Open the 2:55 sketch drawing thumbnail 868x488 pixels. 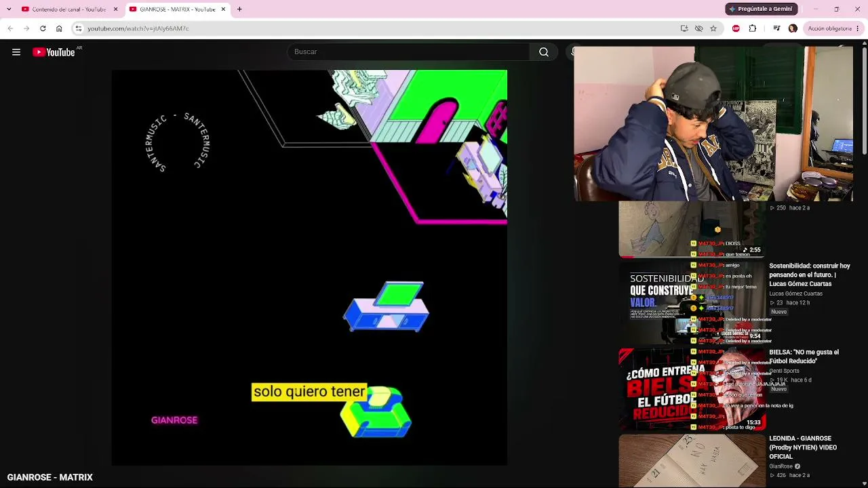[691, 229]
